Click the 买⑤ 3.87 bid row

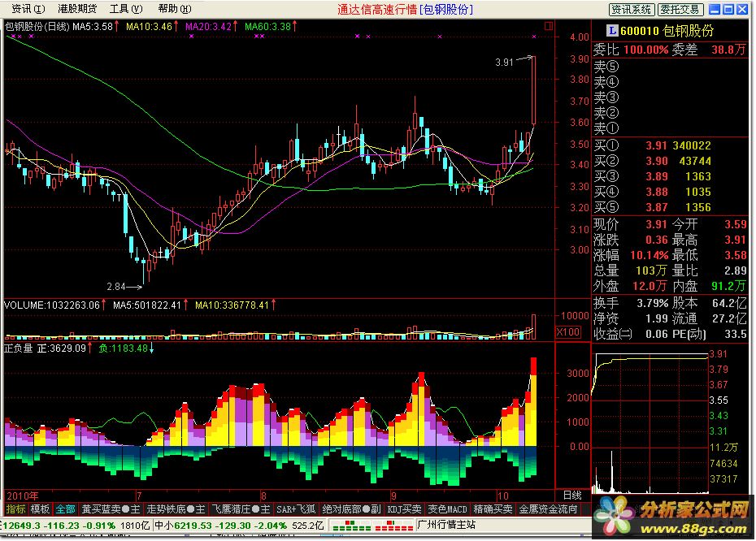(670, 207)
